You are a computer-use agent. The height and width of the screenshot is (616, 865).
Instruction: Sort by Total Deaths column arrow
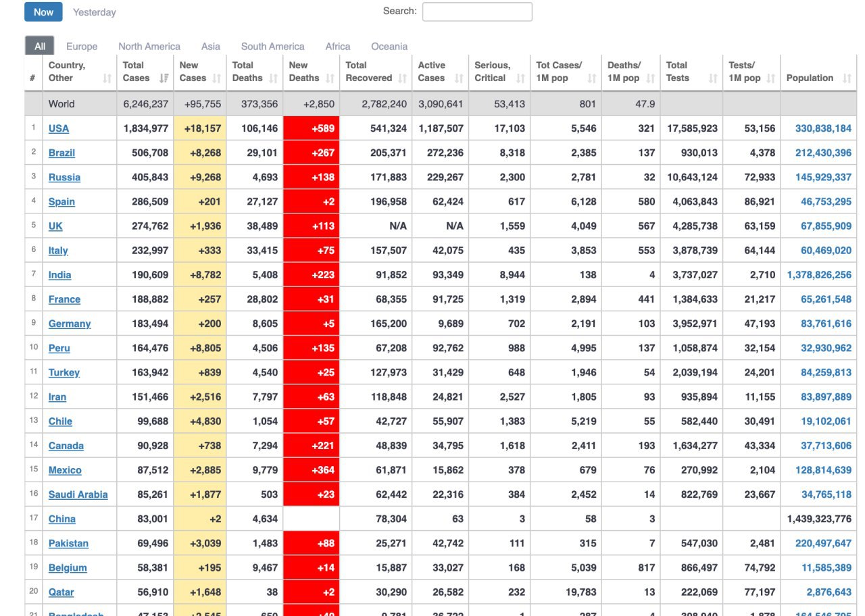pyautogui.click(x=274, y=78)
